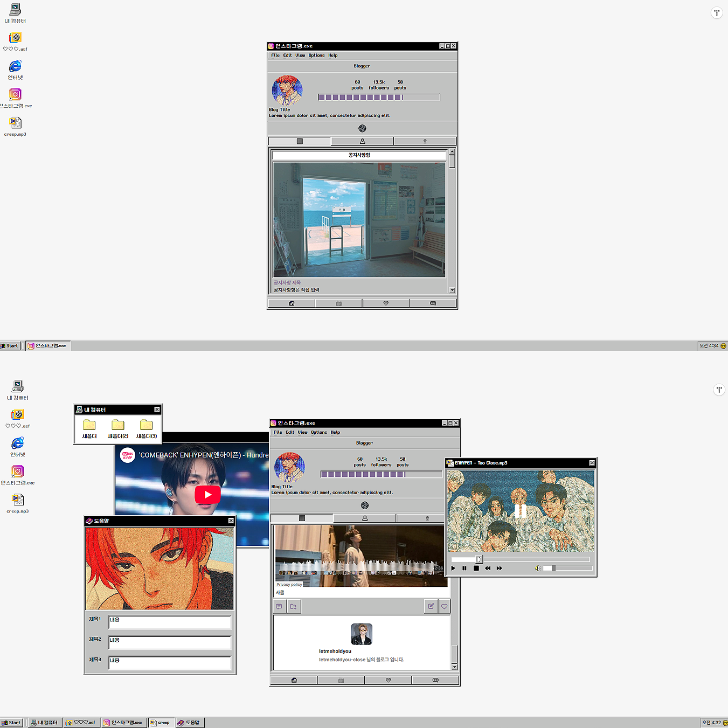Click TV icon under the 공지사항형 post
Image resolution: width=728 pixels, height=728 pixels.
point(339,303)
